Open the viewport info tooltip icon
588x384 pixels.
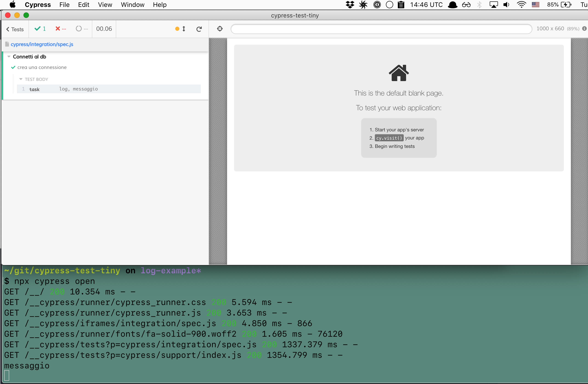[x=585, y=29]
